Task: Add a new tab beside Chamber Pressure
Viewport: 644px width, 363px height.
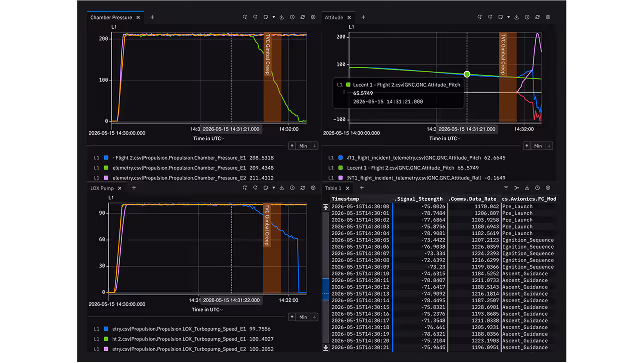Action: click(152, 17)
